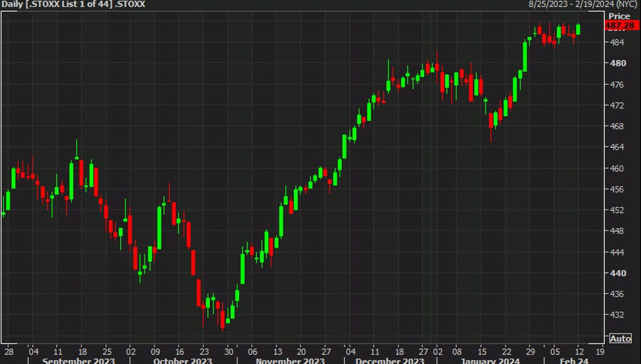Image resolution: width=641 pixels, height=364 pixels.
Task: Click the '15' date label on the time axis
Action: pos(483,352)
